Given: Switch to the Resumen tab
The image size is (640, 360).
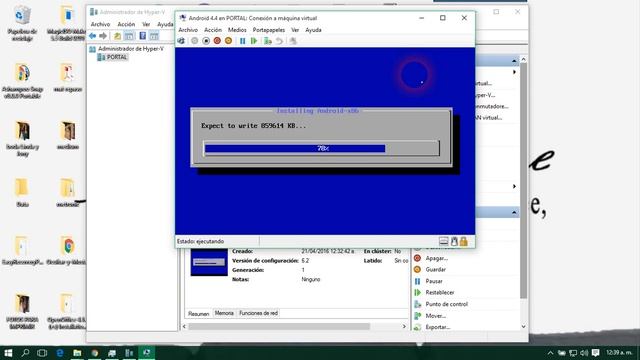Looking at the screenshot, I should [198, 313].
